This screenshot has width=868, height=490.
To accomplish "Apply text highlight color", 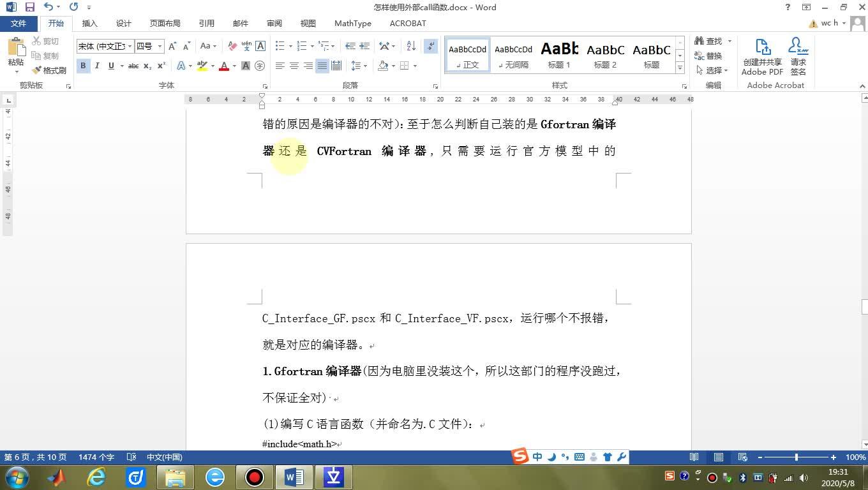I will click(x=202, y=66).
